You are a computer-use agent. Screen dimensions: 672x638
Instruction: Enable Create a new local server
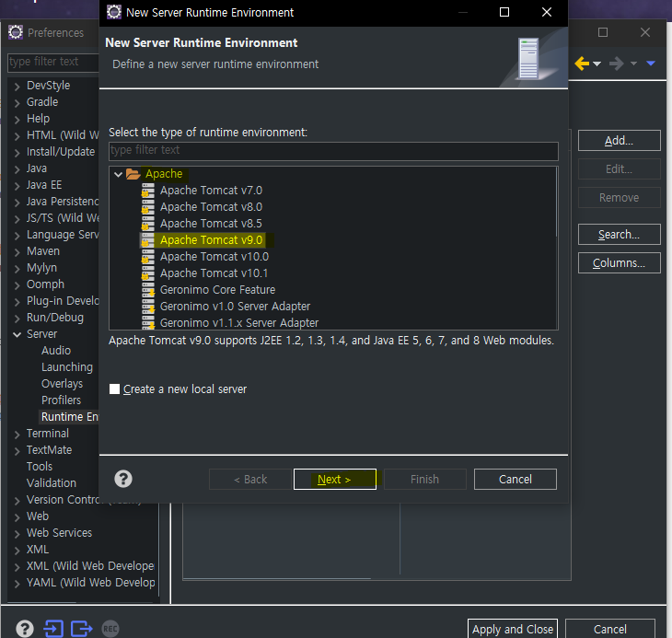pyautogui.click(x=114, y=389)
